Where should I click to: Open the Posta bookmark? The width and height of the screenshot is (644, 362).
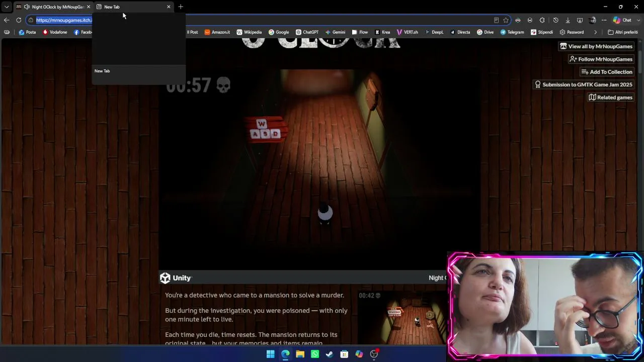[27, 32]
